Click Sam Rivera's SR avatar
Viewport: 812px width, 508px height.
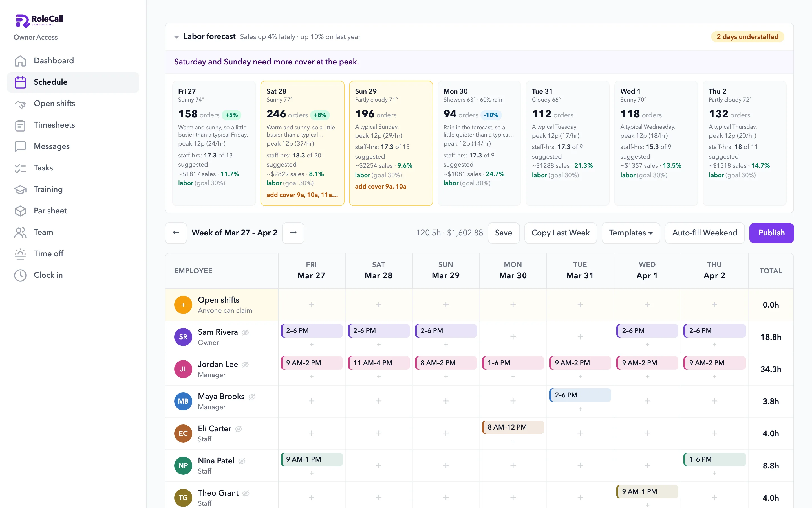(x=183, y=337)
